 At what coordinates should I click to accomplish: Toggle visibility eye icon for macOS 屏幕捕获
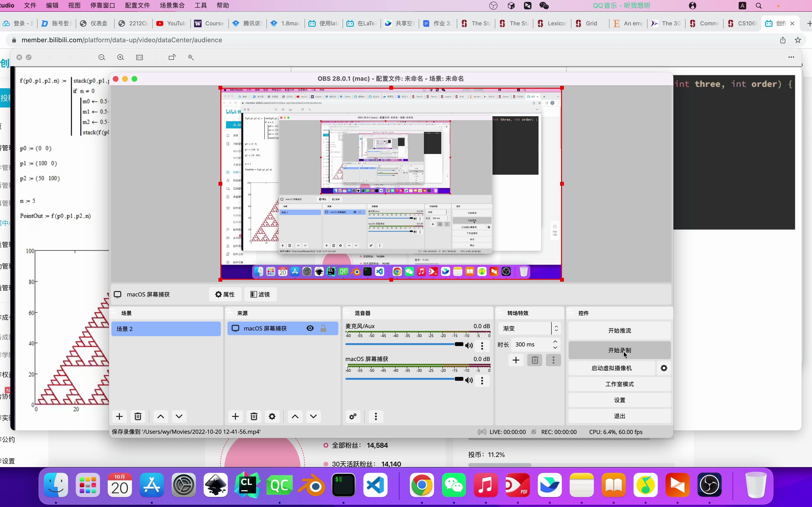coord(310,328)
